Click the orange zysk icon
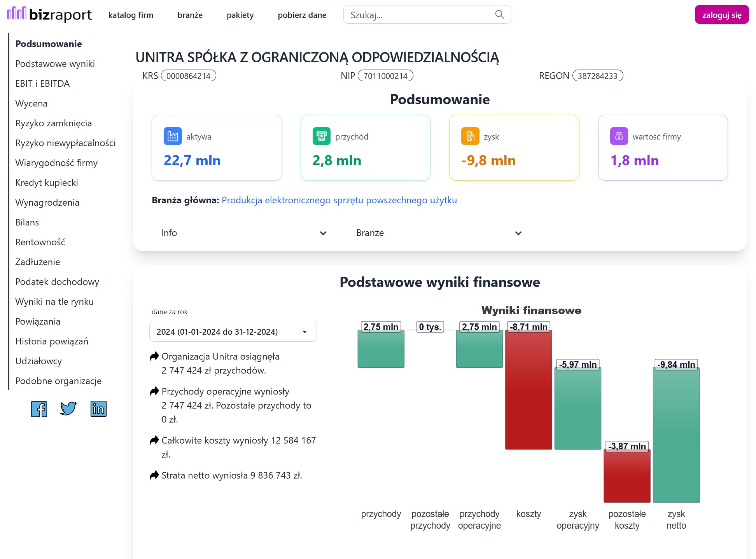 [x=470, y=136]
